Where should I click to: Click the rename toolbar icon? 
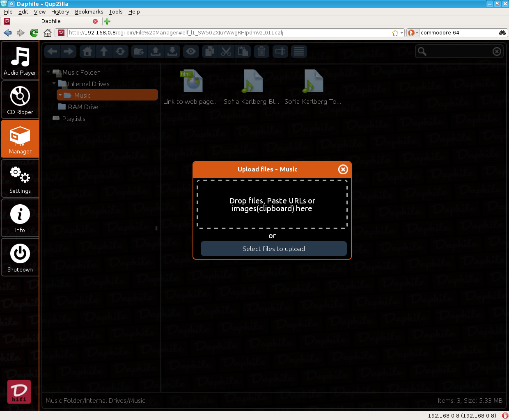pos(280,51)
